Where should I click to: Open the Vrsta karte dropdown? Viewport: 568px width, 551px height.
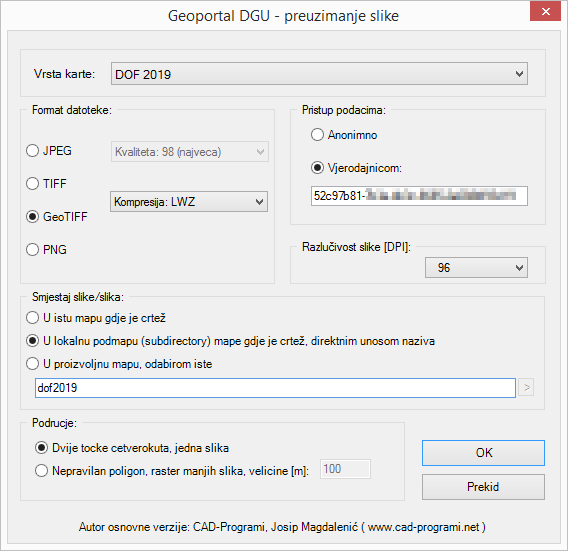[x=319, y=74]
